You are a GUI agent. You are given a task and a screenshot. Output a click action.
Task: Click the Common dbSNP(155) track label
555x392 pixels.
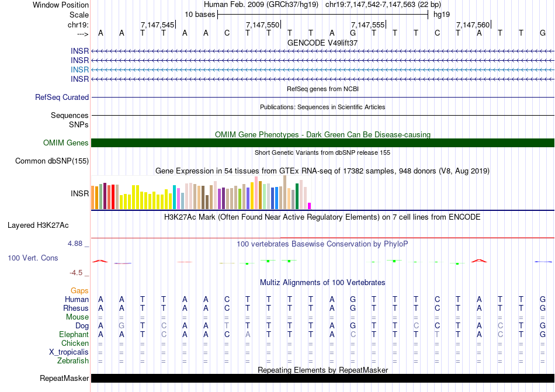pyautogui.click(x=52, y=161)
